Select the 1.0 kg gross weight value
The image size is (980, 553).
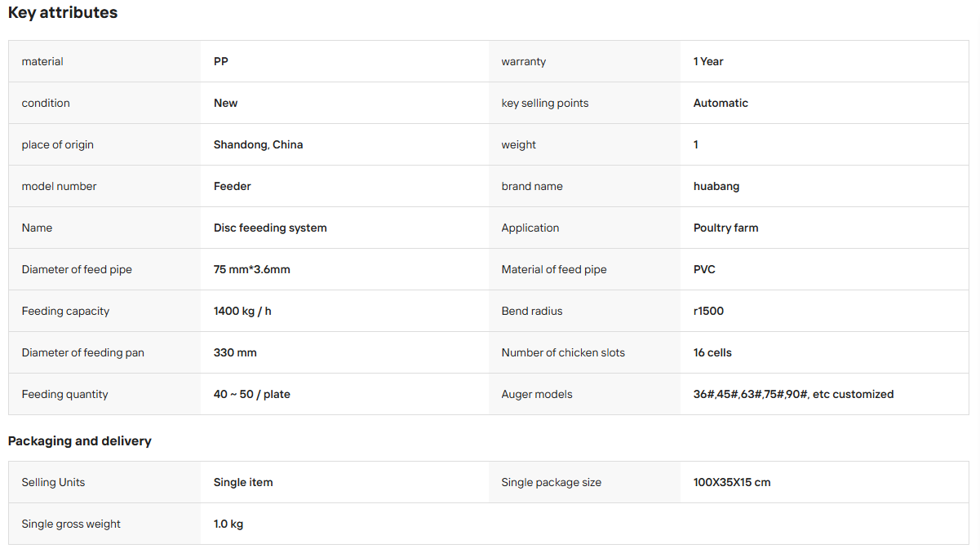coord(228,524)
